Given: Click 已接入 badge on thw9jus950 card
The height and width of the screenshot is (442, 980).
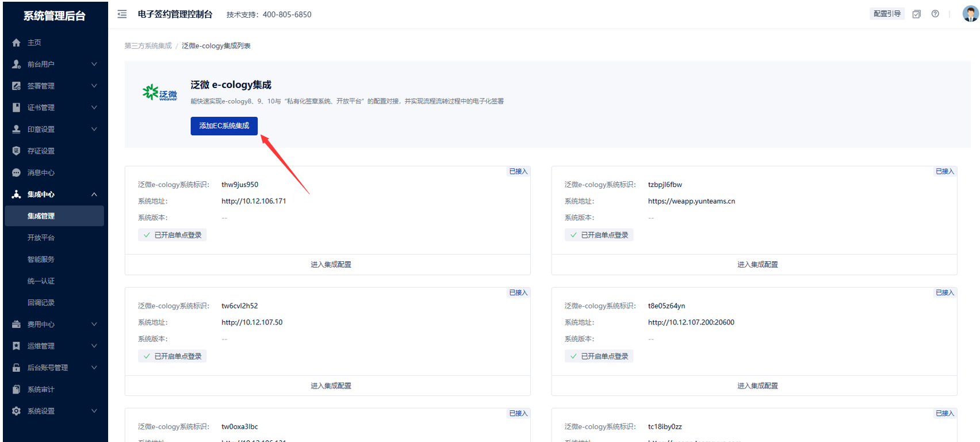Looking at the screenshot, I should pos(518,172).
